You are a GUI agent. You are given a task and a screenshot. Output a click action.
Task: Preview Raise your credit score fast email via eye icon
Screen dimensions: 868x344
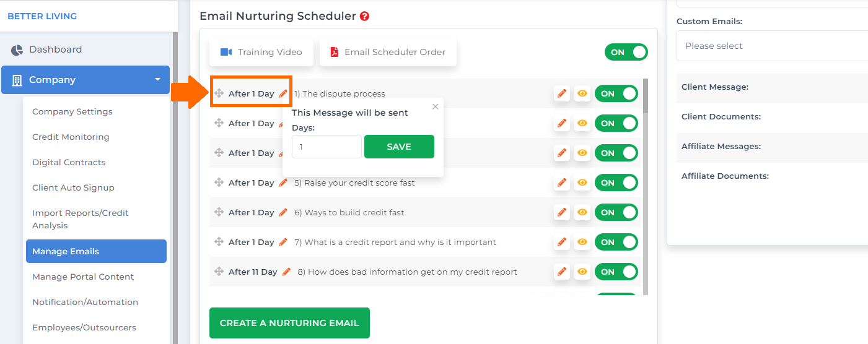click(x=582, y=183)
